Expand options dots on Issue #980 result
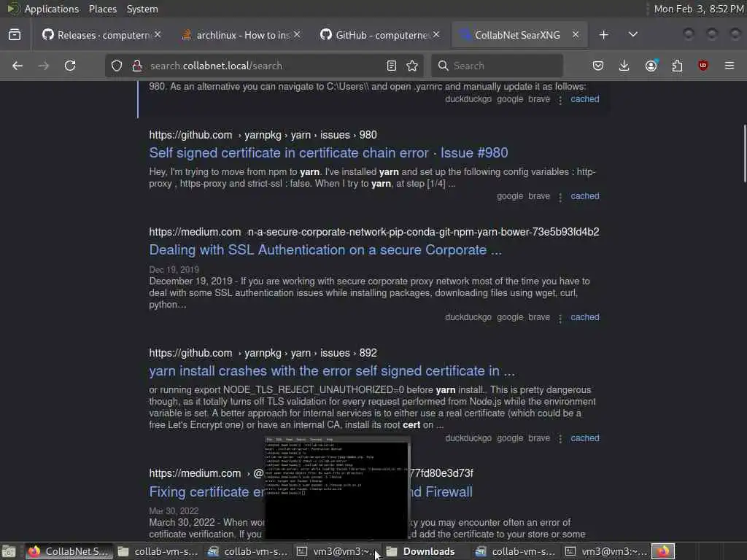 pyautogui.click(x=560, y=197)
